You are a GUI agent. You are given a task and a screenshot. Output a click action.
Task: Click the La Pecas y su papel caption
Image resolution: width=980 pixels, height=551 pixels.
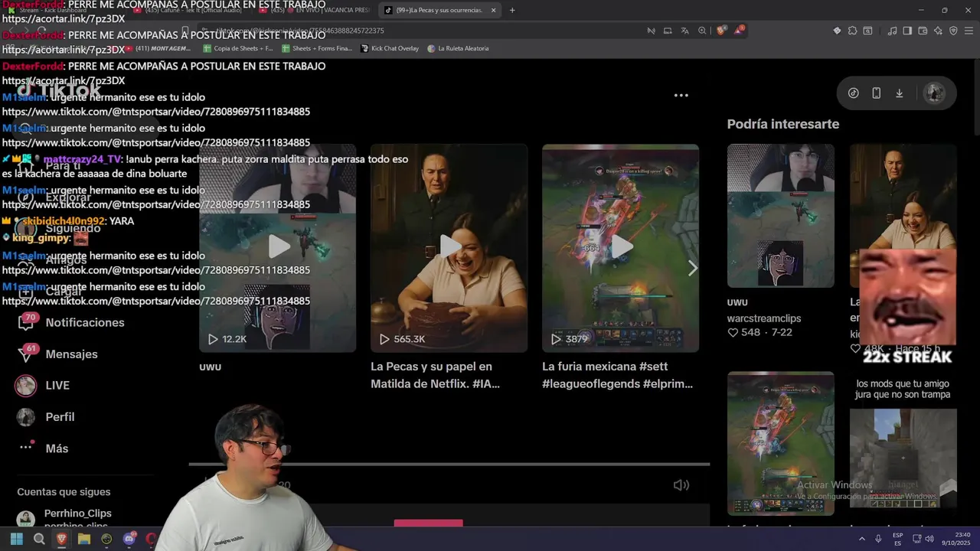(x=435, y=375)
